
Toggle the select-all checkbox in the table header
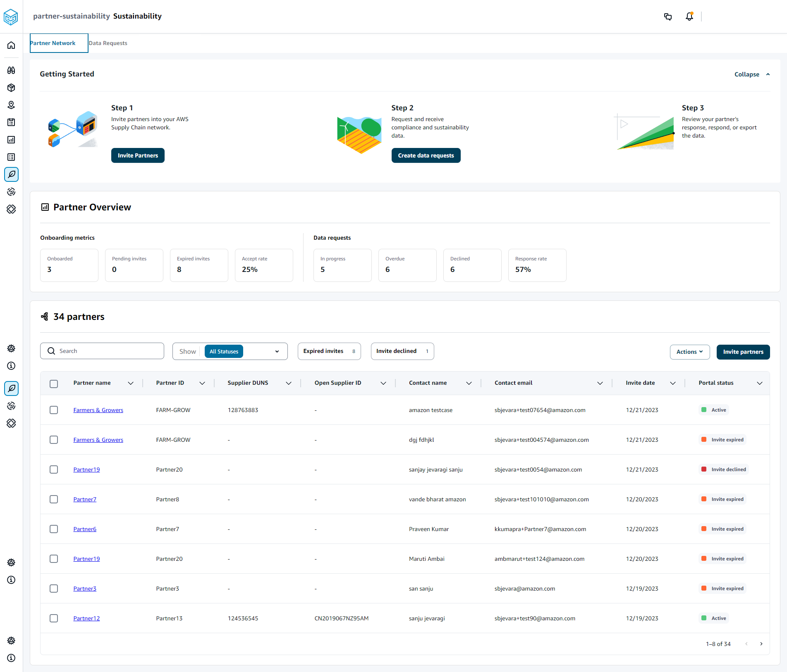tap(54, 384)
